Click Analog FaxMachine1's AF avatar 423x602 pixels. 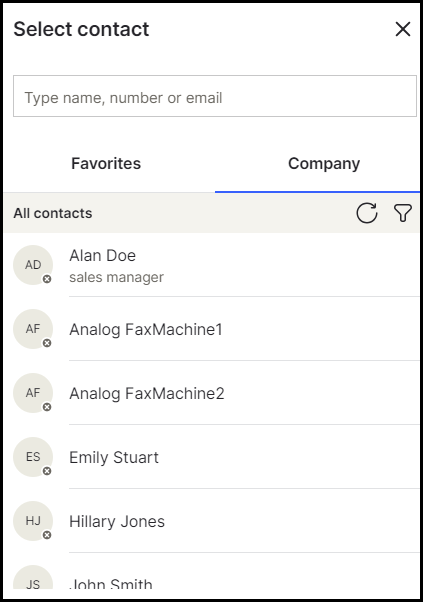point(33,329)
